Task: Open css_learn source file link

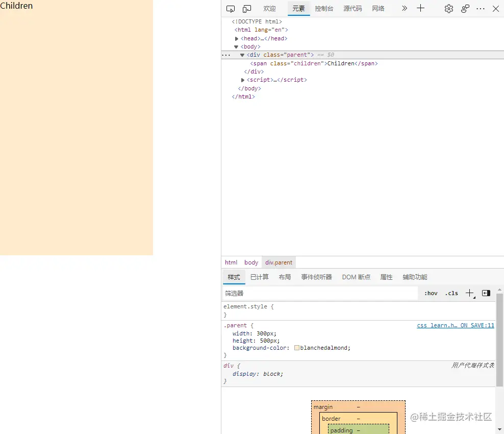Action: 456,325
